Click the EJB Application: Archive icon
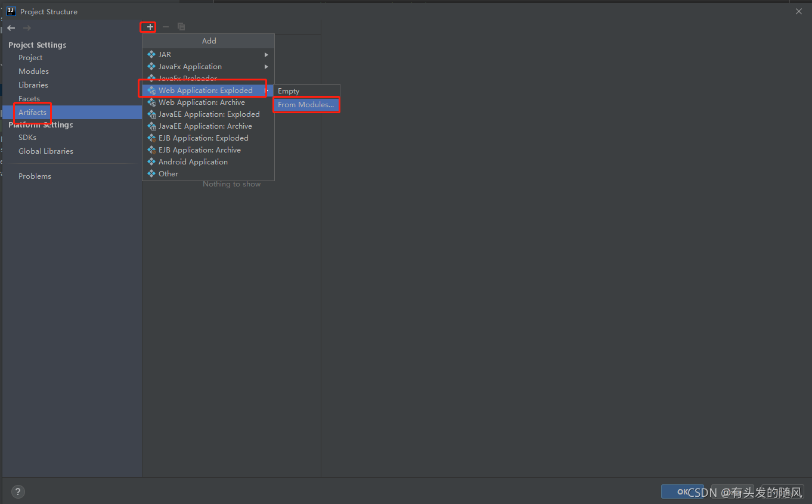 point(151,150)
